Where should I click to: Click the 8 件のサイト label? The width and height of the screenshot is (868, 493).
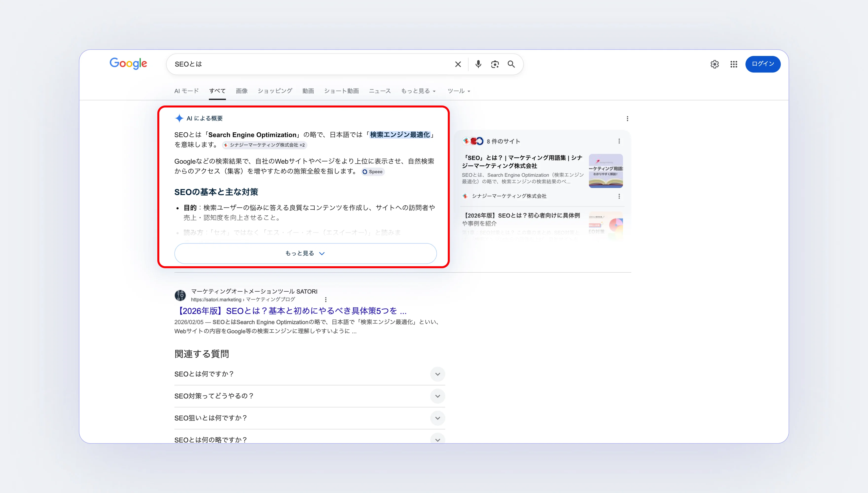pos(503,141)
